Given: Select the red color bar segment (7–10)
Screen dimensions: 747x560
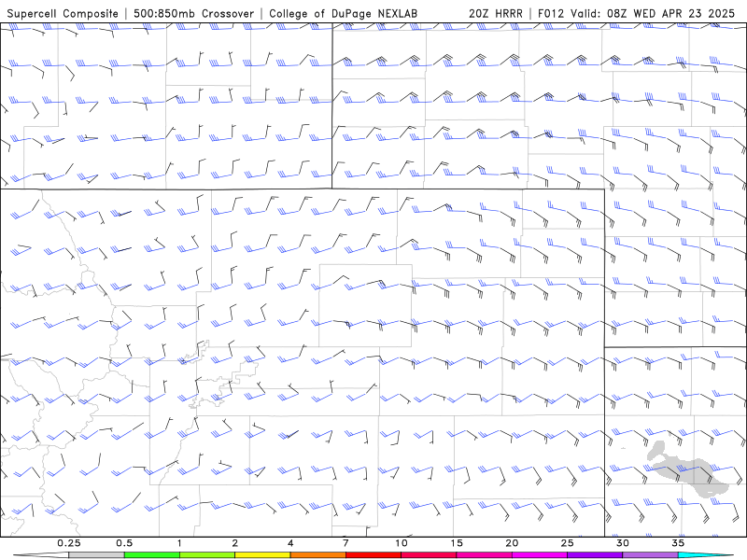Looking at the screenshot, I should point(373,555).
